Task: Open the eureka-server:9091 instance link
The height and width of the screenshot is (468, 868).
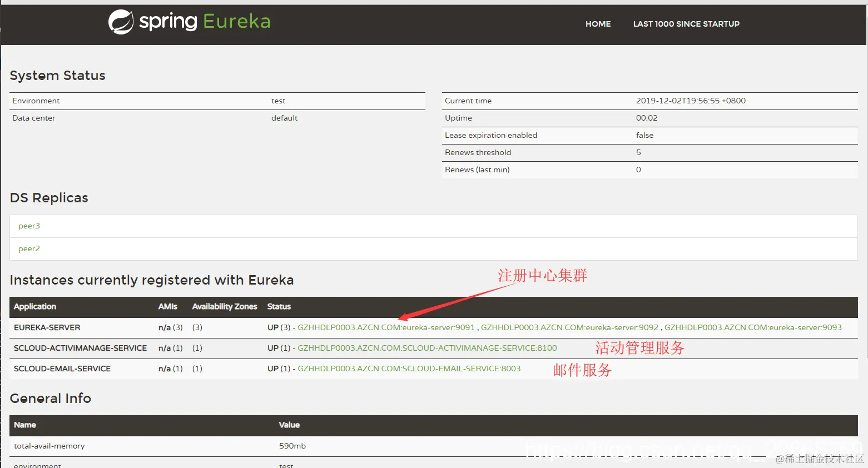Action: [x=386, y=327]
